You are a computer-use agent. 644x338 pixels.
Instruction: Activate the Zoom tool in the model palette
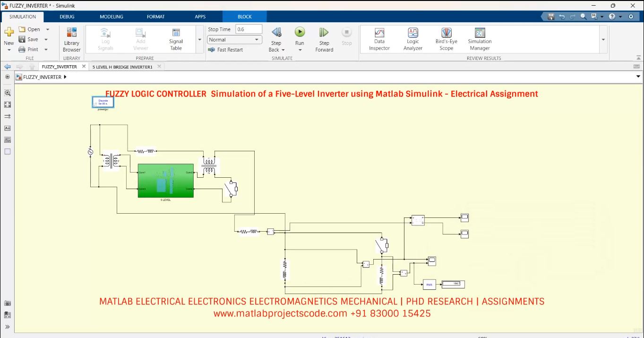[7, 93]
